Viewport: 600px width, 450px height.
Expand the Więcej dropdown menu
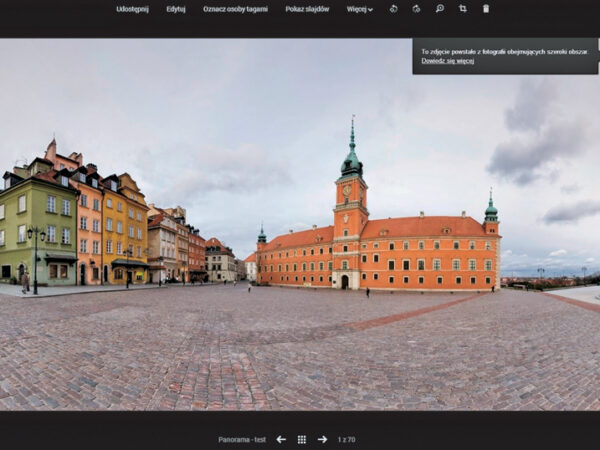pyautogui.click(x=359, y=9)
